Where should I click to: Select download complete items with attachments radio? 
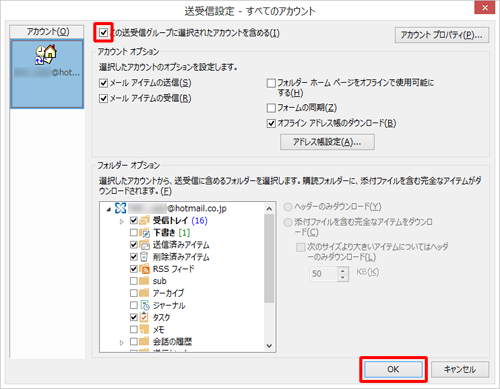click(288, 222)
